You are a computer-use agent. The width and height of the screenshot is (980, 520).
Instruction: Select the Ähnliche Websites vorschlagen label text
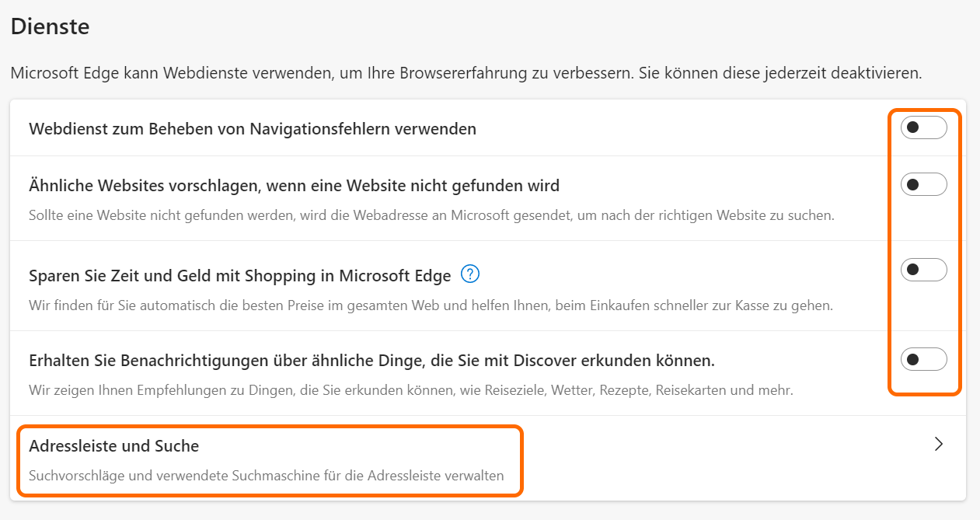pyautogui.click(x=294, y=186)
